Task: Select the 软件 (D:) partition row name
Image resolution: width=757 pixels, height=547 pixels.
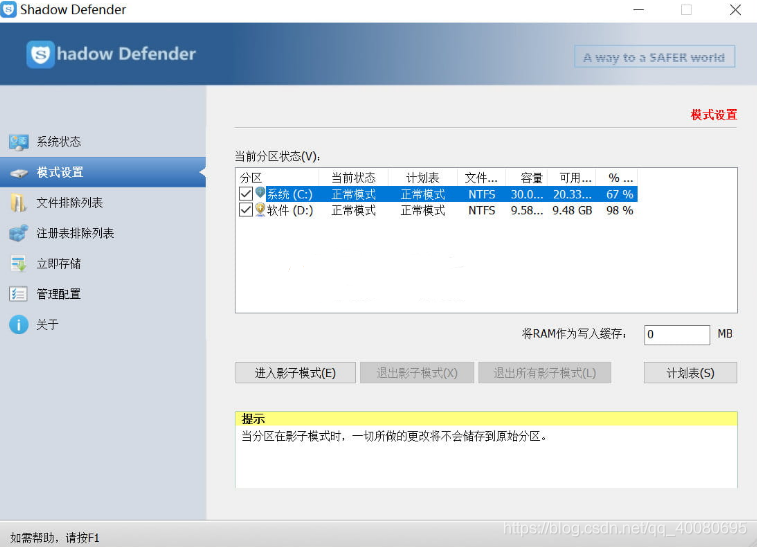Action: (290, 210)
